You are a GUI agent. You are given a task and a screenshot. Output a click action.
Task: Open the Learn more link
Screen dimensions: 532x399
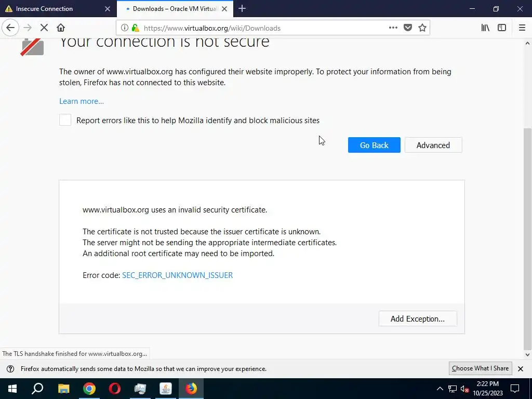coord(82,101)
